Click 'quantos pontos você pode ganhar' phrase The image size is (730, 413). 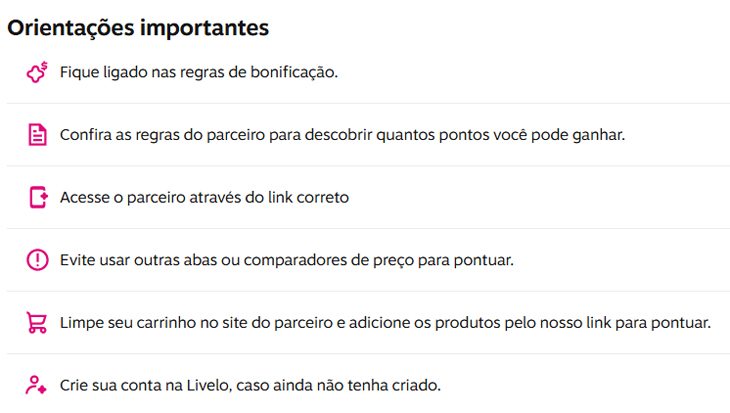500,135
